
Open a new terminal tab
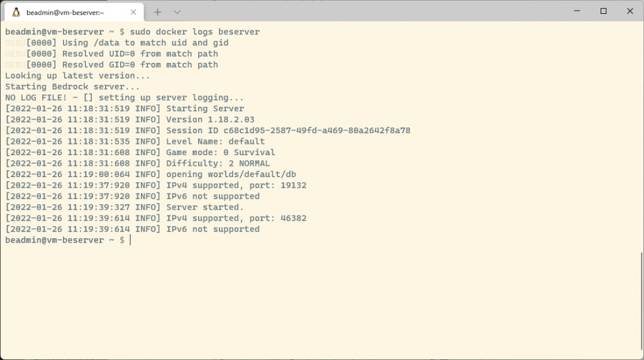point(158,13)
